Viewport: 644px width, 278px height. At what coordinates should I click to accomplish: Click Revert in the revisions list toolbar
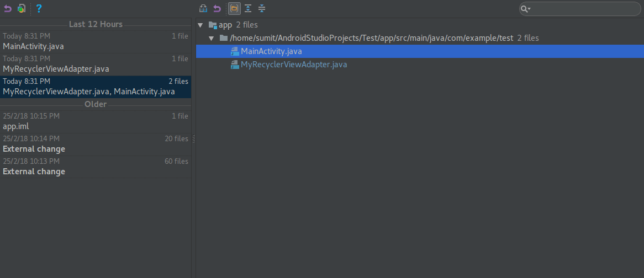click(x=8, y=8)
